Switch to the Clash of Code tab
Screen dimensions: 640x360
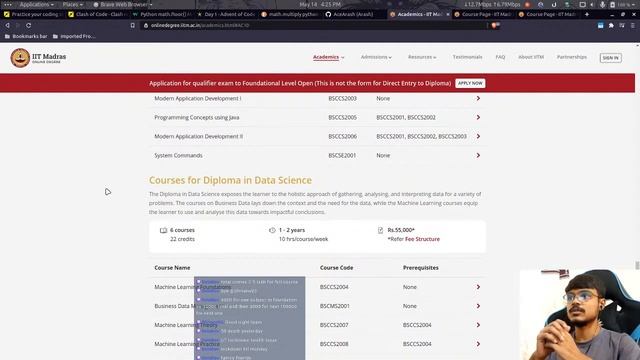(x=98, y=14)
